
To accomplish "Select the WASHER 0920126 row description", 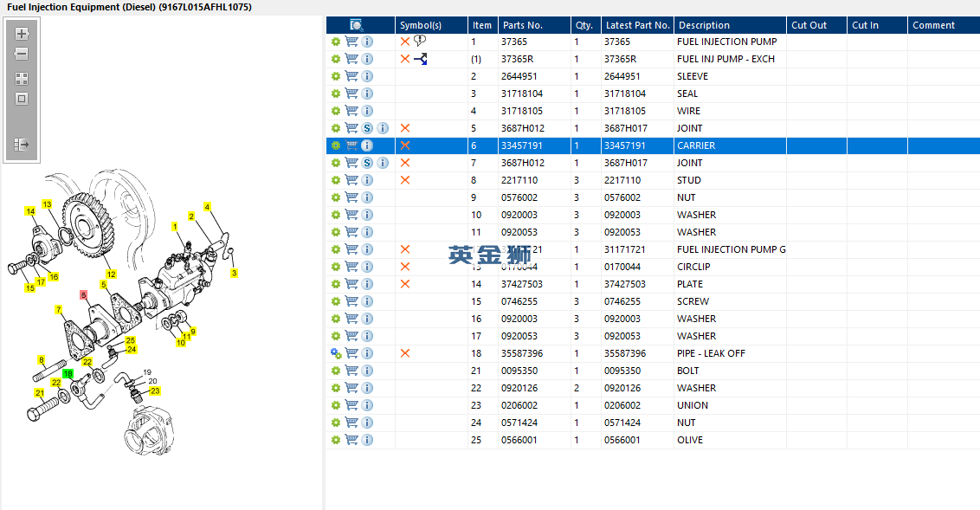I will click(x=696, y=388).
